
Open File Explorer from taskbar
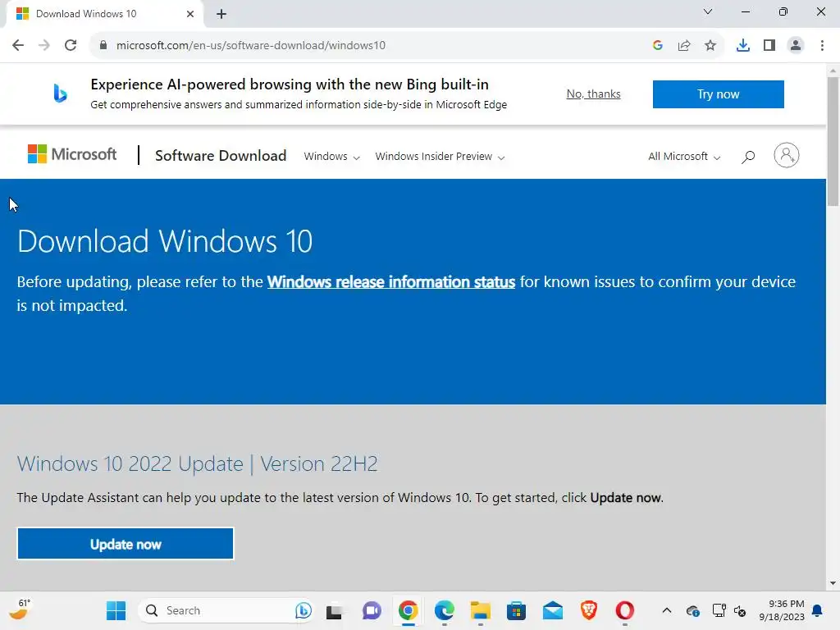[x=481, y=610]
